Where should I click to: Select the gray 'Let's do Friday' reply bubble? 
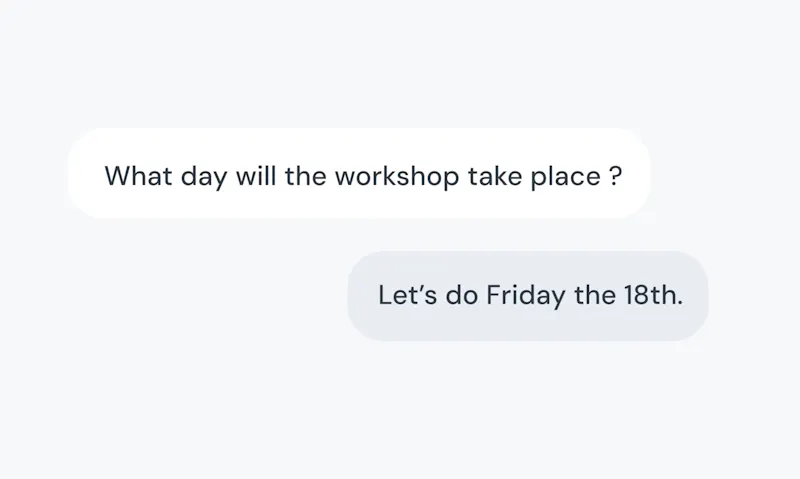528,296
